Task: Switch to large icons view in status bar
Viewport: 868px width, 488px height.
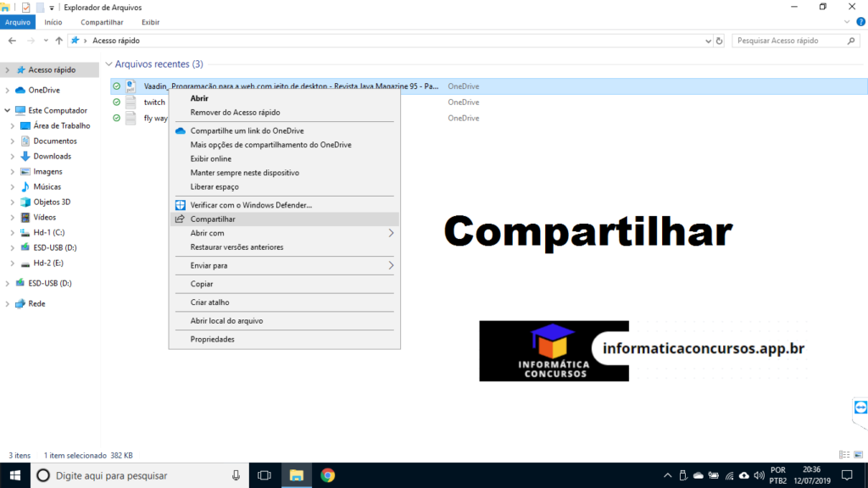Action: pos(858,455)
